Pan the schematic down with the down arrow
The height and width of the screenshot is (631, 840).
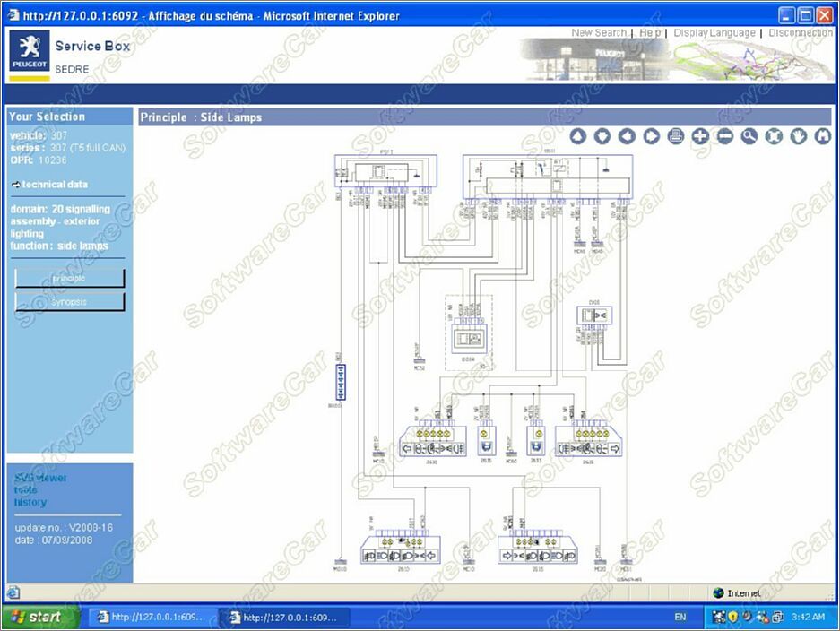(602, 136)
